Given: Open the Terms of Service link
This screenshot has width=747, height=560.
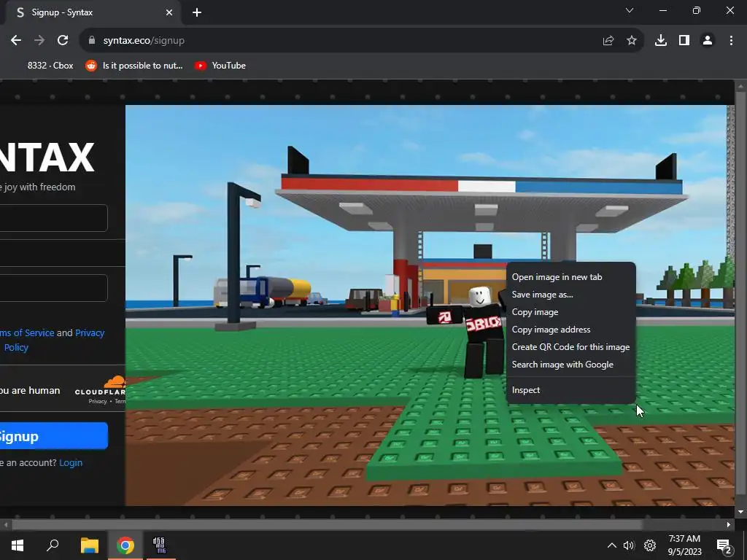Looking at the screenshot, I should (x=27, y=332).
